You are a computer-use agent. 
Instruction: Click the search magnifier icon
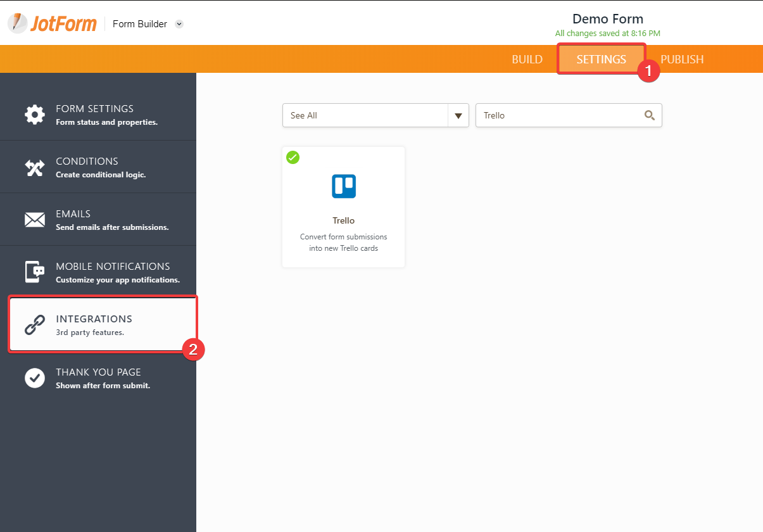[649, 115]
